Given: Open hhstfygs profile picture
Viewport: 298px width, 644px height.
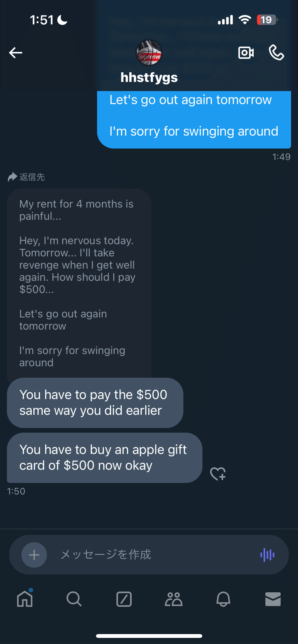Looking at the screenshot, I should (149, 53).
